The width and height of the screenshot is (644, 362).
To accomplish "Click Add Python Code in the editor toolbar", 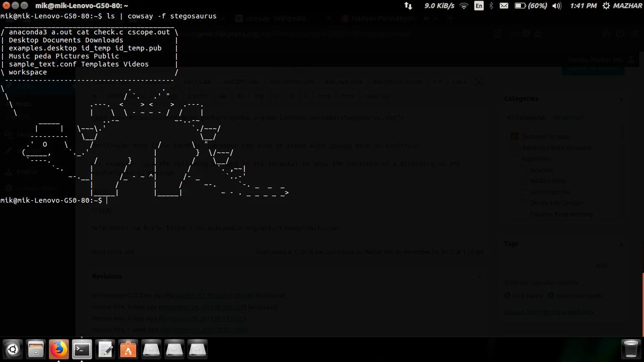I will point(292,82).
